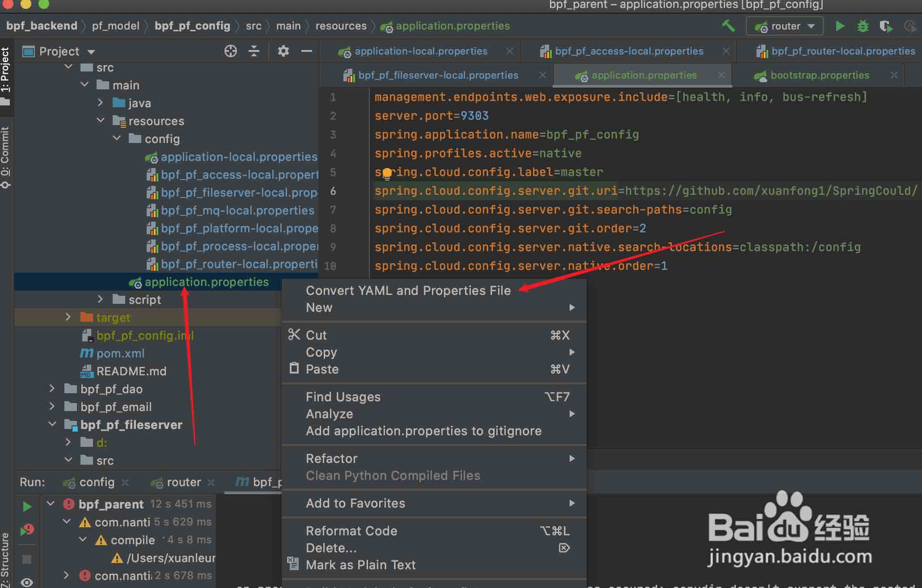This screenshot has height=588, width=922.
Task: Click the Build project hammer icon
Action: pyautogui.click(x=728, y=26)
